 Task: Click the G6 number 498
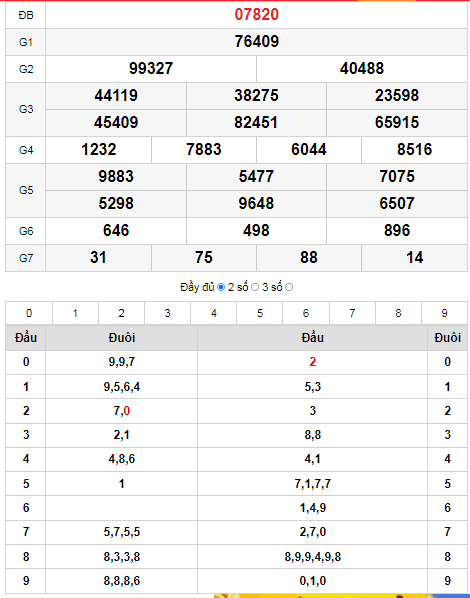(x=256, y=230)
